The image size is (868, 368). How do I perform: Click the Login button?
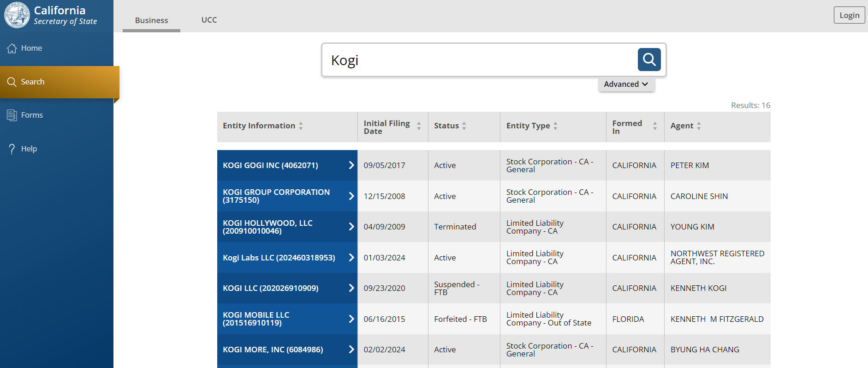[849, 15]
